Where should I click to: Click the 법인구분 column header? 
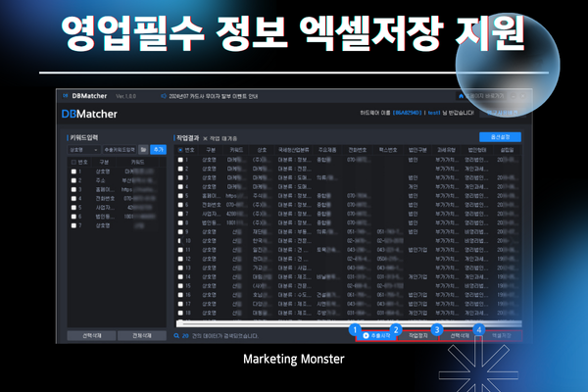[417, 150]
